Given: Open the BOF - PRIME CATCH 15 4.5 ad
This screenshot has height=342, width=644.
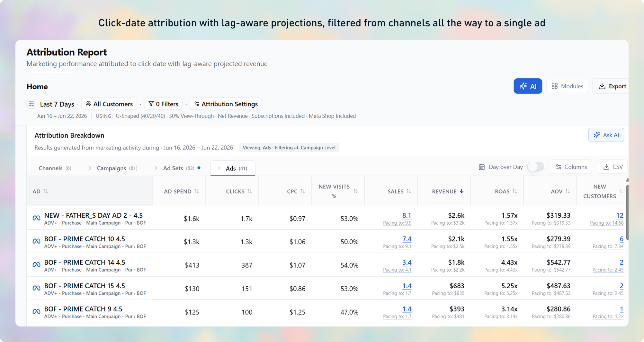Looking at the screenshot, I should click(x=85, y=286).
